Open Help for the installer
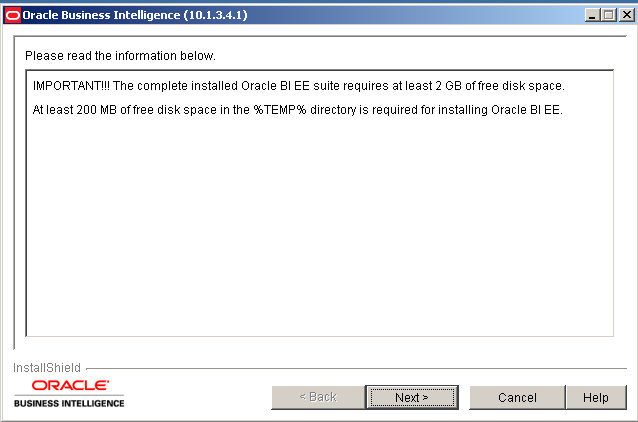Image resolution: width=638 pixels, height=422 pixels. [x=596, y=397]
